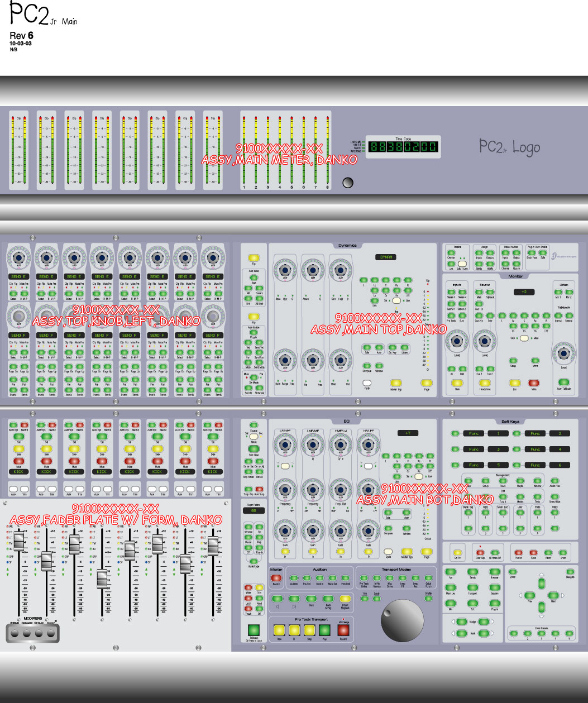Click the yellow Rew transport button
The width and height of the screenshot is (588, 703).
pos(279,630)
